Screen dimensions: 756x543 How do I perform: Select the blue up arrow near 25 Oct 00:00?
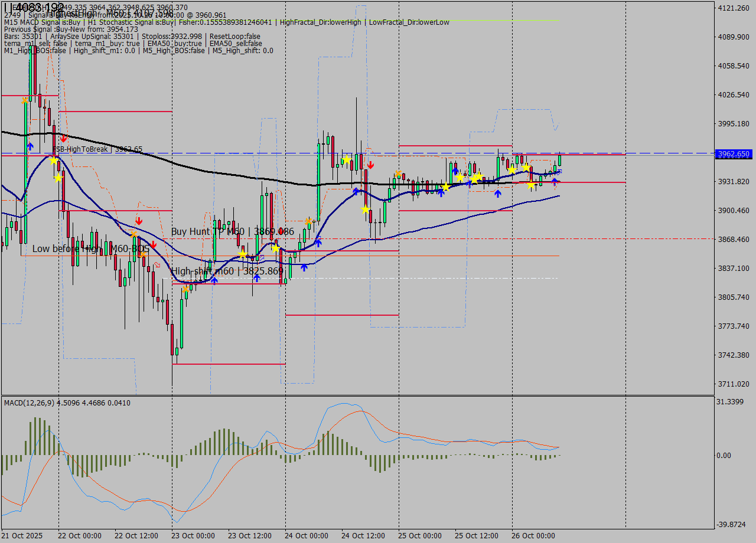[441, 192]
